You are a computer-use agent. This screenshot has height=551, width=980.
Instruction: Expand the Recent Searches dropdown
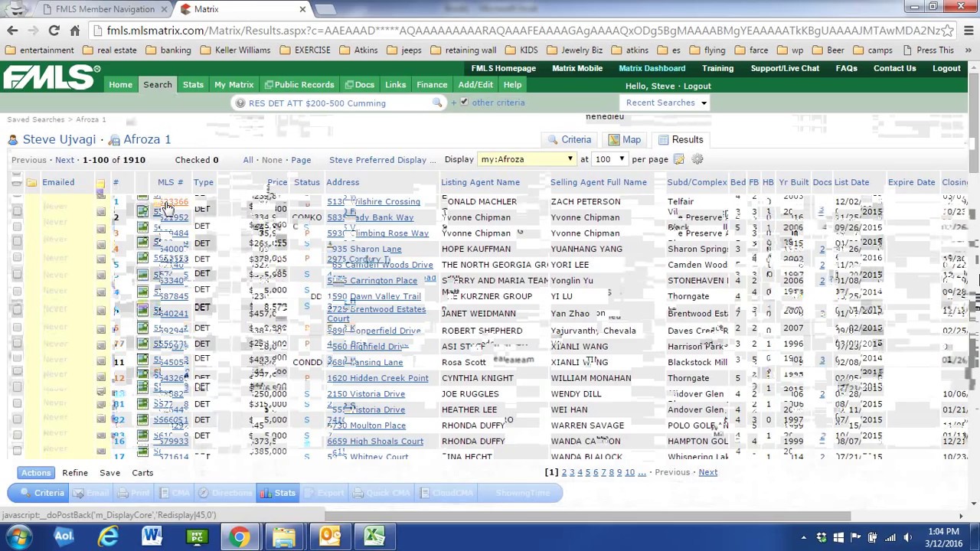666,103
